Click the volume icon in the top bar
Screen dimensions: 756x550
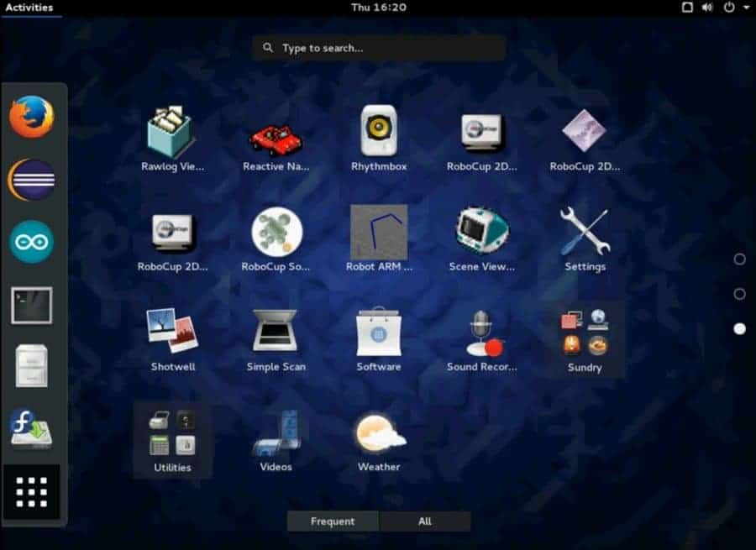point(707,8)
